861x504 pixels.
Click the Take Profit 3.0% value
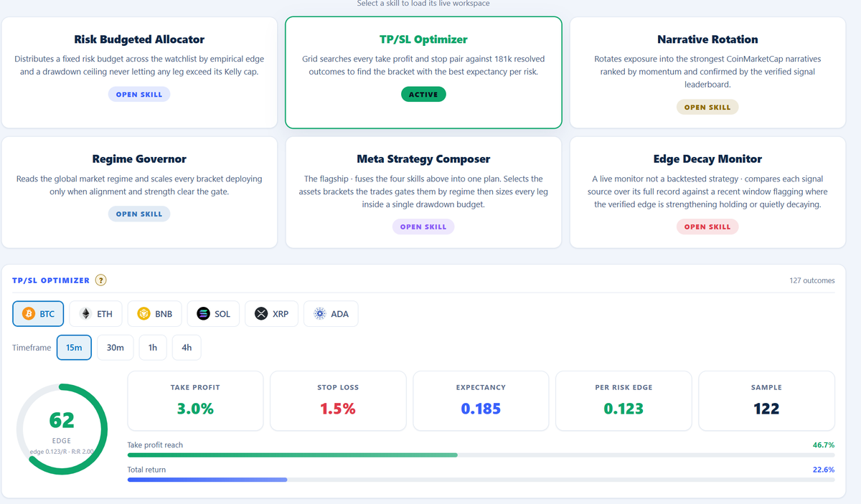(195, 409)
